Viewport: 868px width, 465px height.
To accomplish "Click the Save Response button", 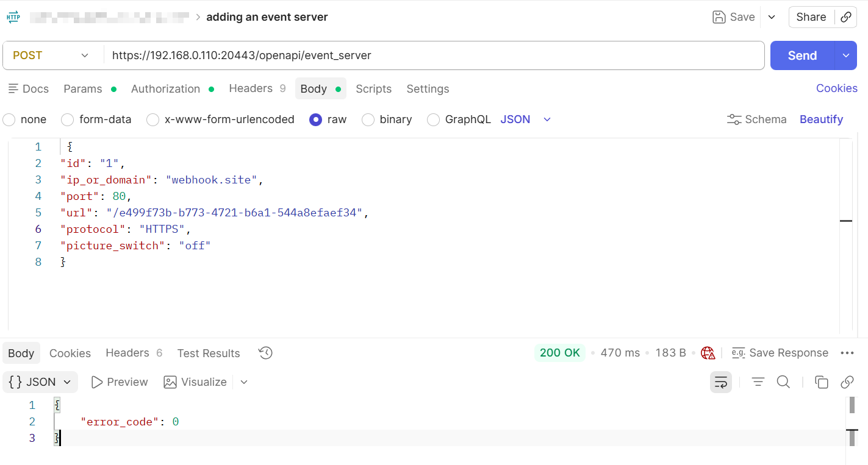I will [x=780, y=353].
